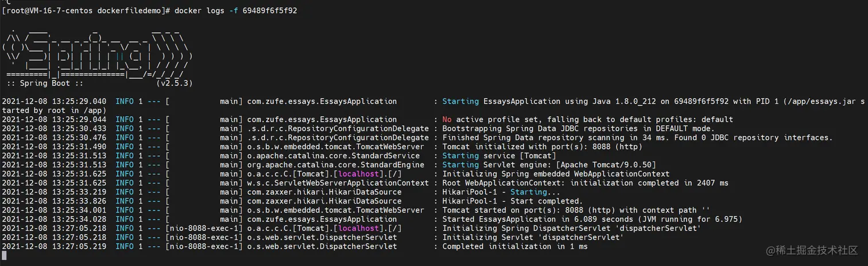Viewport: 868px width, 266px height.
Task: Click the "Completed initialization in 1 ms" message
Action: (x=515, y=247)
